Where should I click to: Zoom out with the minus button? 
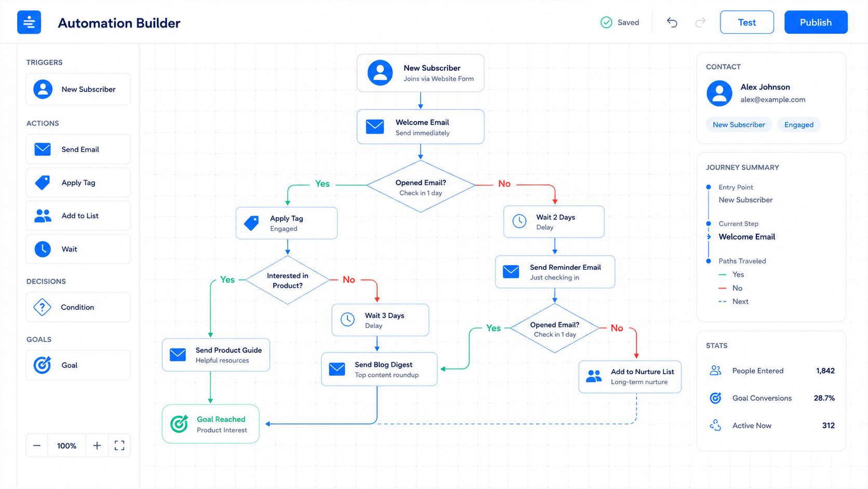37,445
